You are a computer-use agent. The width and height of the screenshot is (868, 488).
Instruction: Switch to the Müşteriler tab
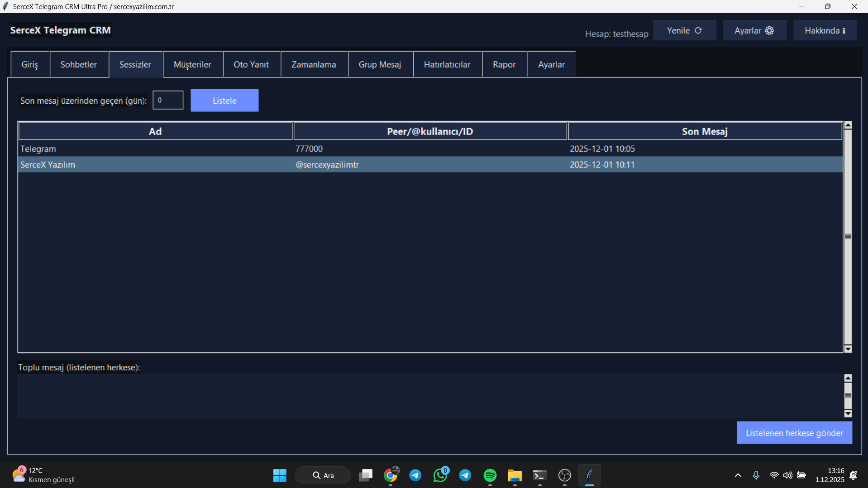click(x=192, y=65)
